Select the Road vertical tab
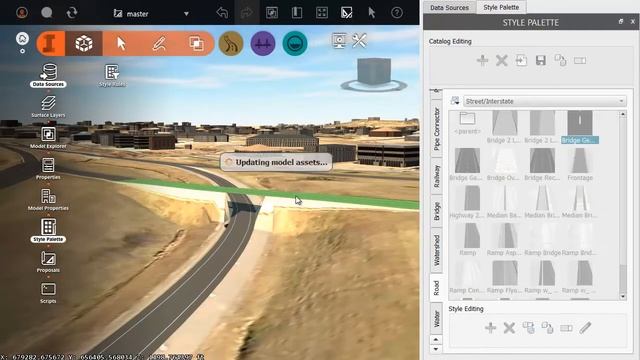The height and width of the screenshot is (360, 640). point(437,288)
